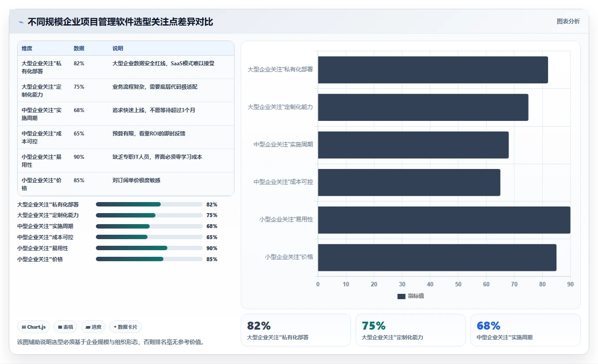Click the 82% cell in the table

tap(79, 64)
